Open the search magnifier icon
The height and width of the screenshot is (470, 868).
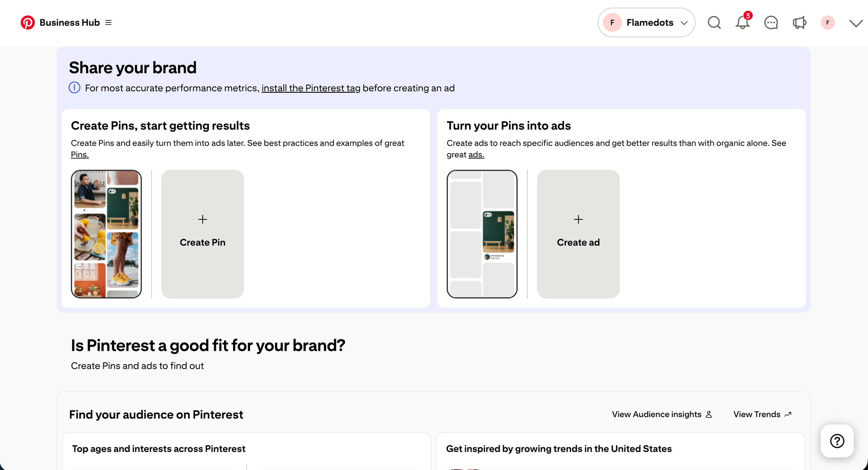(x=714, y=23)
